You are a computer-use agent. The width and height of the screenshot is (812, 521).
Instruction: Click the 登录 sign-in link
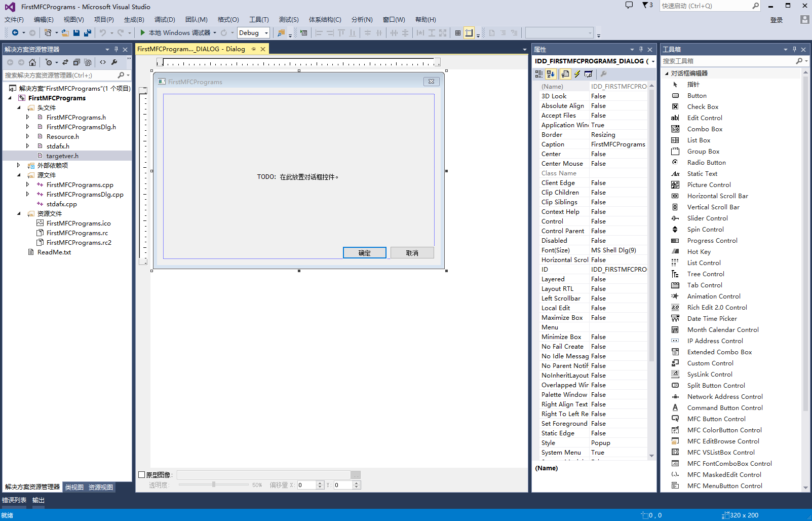click(x=777, y=20)
